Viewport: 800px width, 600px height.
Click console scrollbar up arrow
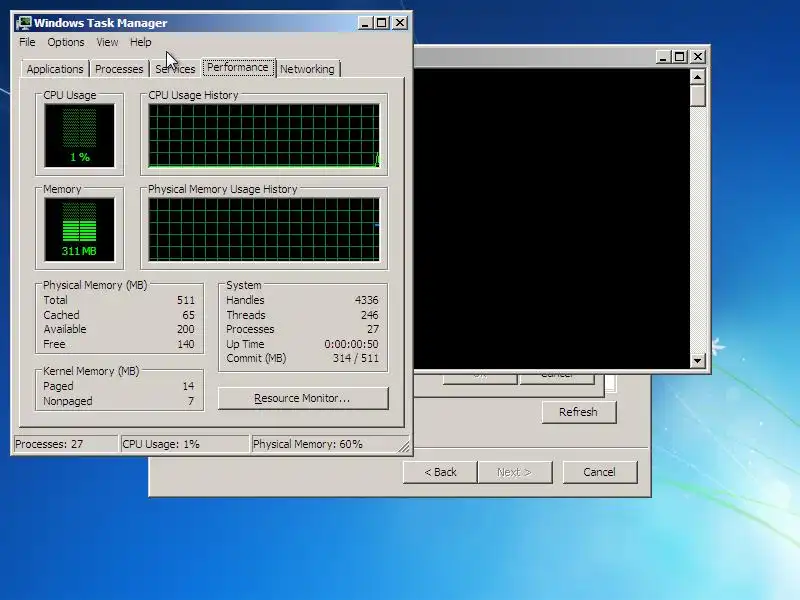pos(697,77)
